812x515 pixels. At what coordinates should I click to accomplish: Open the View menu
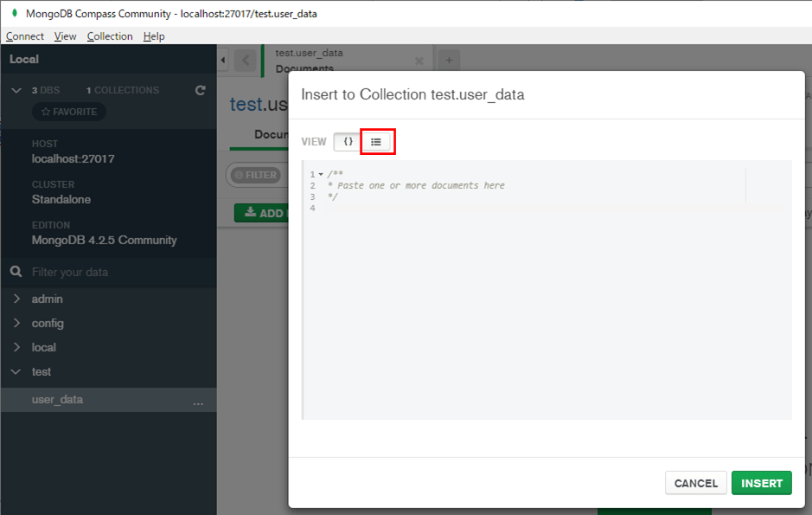pyautogui.click(x=65, y=36)
